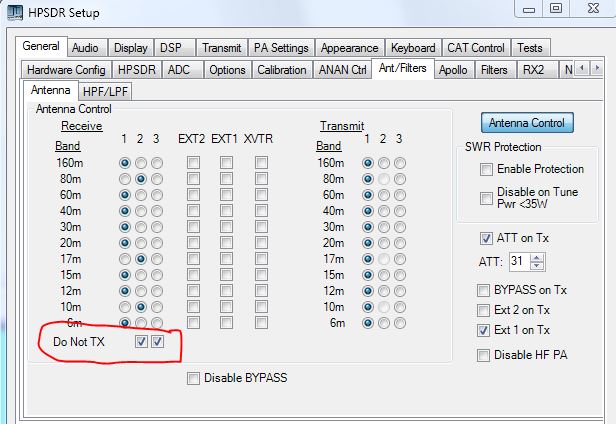Check EXT1 for 15m receive band
Viewport: 616px width, 424px height.
click(226, 275)
